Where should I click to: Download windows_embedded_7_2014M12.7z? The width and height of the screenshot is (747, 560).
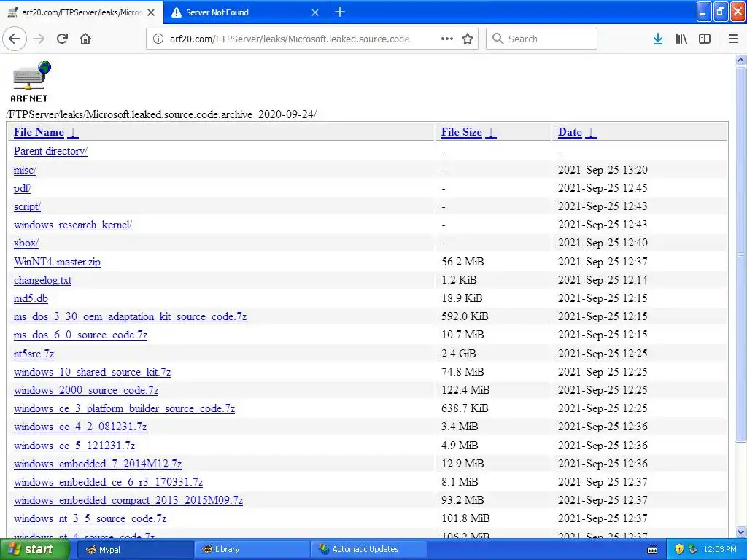tap(98, 463)
